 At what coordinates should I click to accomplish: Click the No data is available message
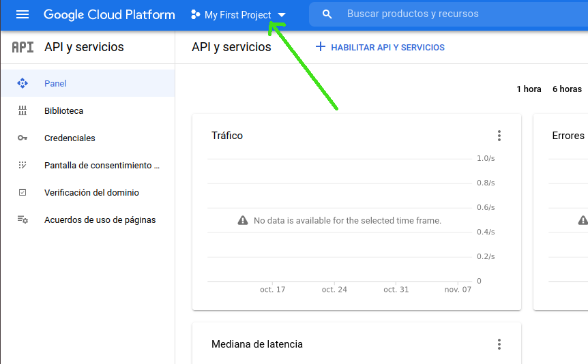[x=347, y=220]
